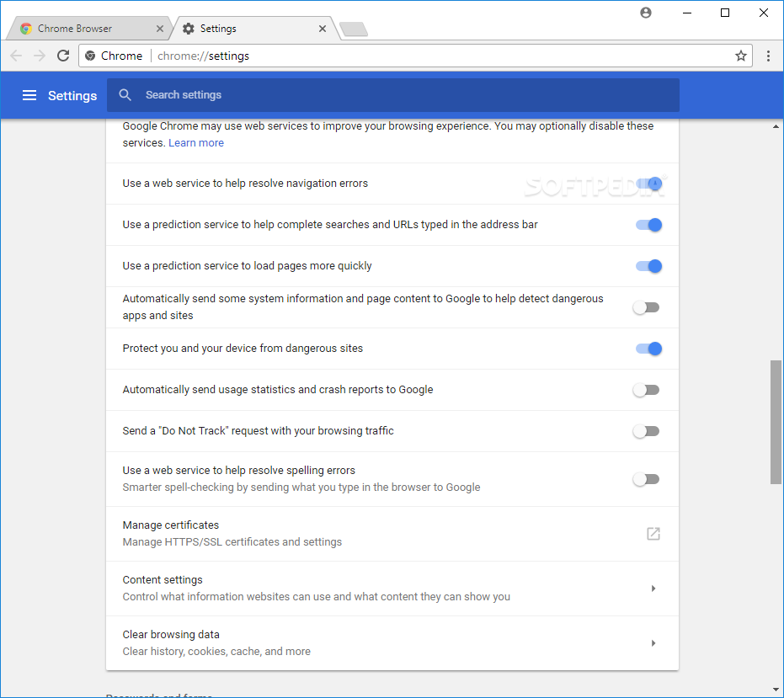Viewport: 784px width, 698px height.
Task: Click 'Clear history, cookies, cache, and more' text
Action: point(216,652)
